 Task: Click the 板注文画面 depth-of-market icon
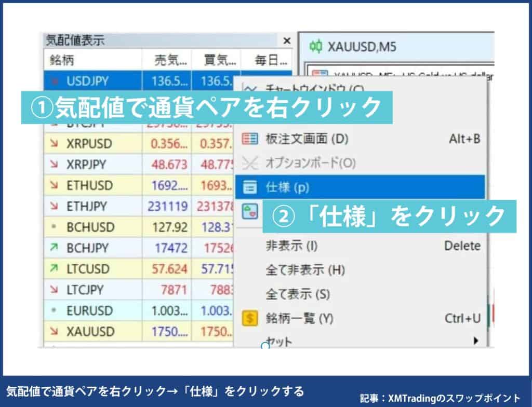point(250,139)
